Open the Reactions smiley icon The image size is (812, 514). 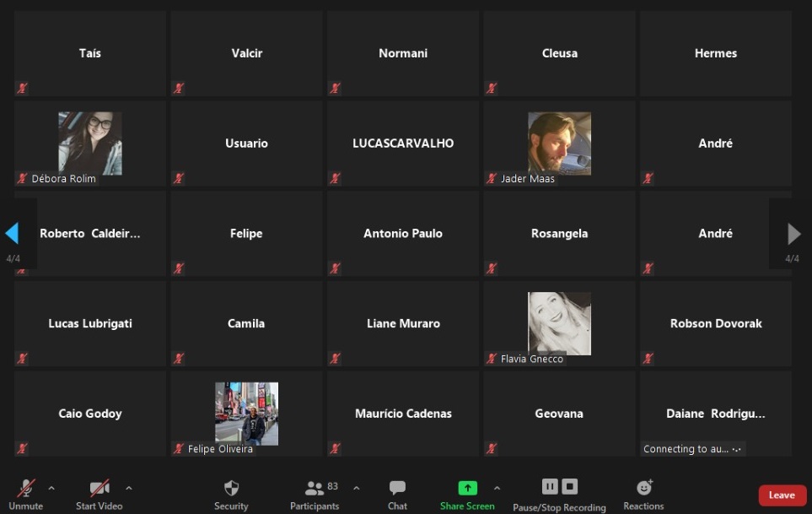click(x=644, y=487)
